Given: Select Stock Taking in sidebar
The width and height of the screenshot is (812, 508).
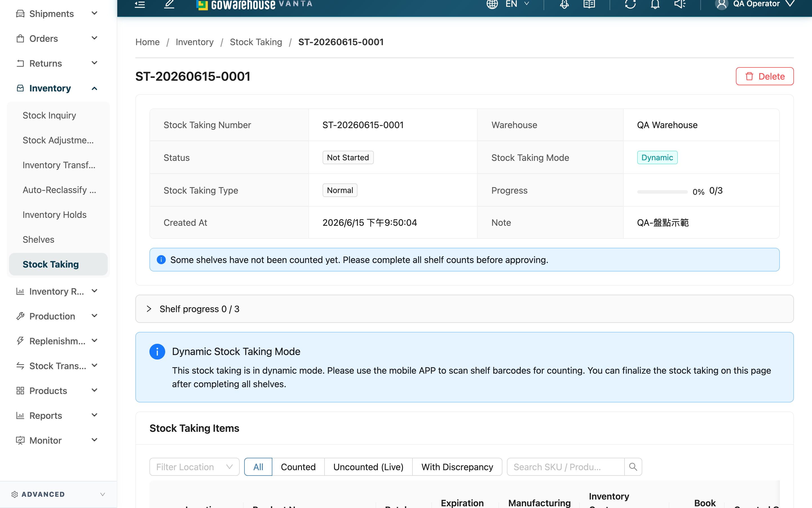Looking at the screenshot, I should pyautogui.click(x=58, y=264).
